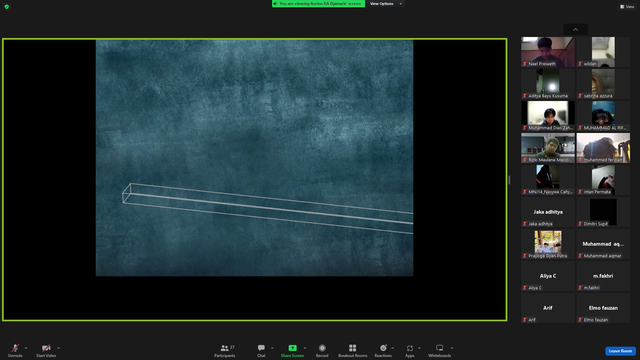Open the Chat panel
The image size is (640, 360).
261,350
